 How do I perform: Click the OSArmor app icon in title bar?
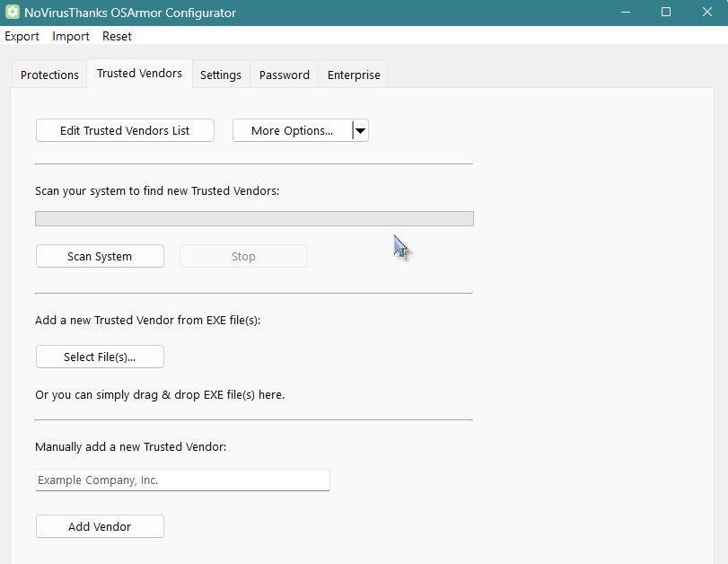[x=12, y=12]
